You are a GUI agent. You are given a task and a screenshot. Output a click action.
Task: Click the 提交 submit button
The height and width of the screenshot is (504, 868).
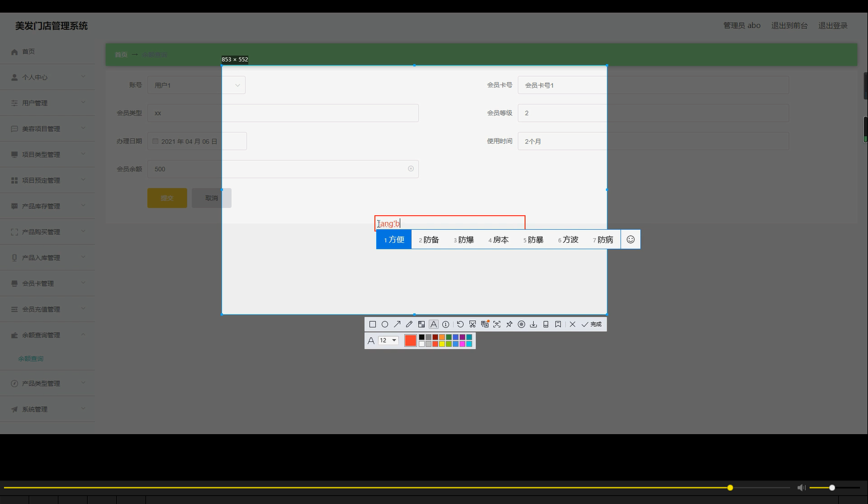tap(167, 198)
